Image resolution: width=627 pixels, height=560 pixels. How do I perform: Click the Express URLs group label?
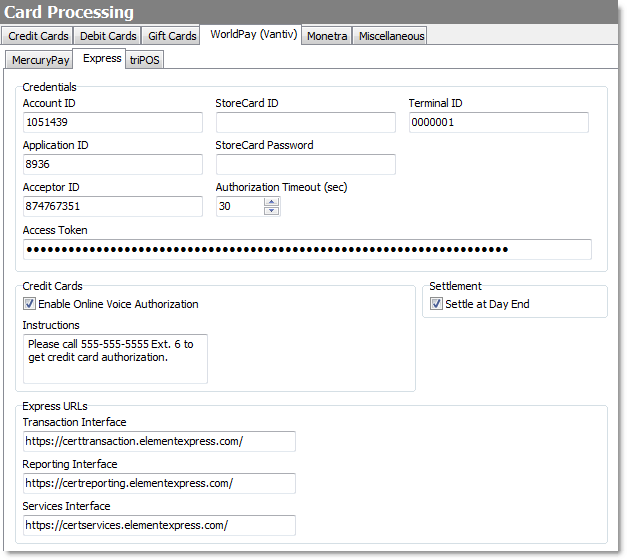coord(55,406)
